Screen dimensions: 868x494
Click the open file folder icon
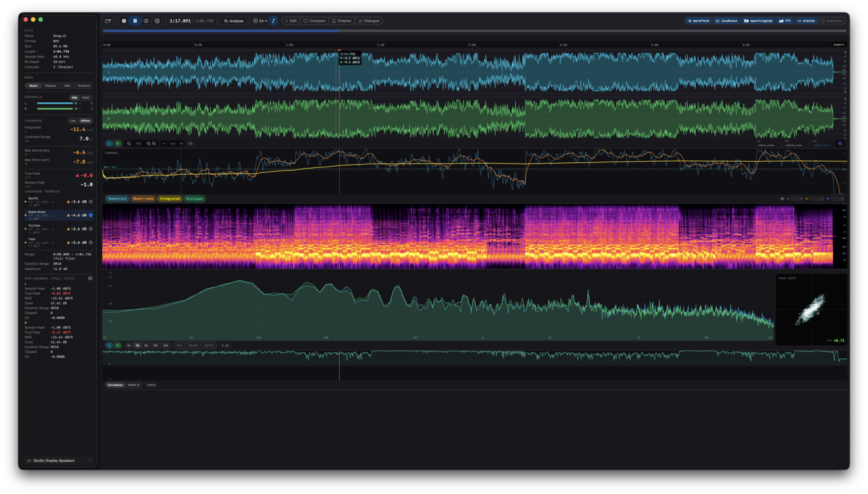coord(108,20)
